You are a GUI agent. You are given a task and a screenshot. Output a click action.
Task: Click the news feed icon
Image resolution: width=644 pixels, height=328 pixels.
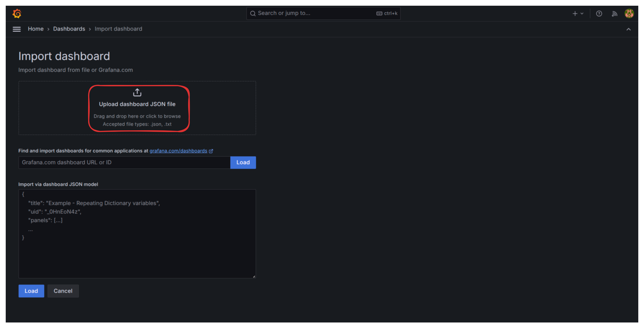point(614,13)
